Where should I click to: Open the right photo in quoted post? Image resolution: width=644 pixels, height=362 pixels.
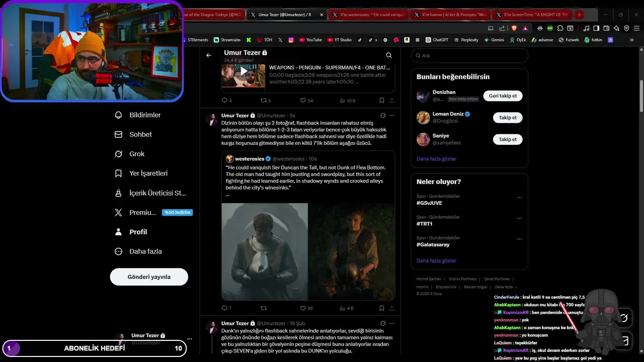point(352,251)
